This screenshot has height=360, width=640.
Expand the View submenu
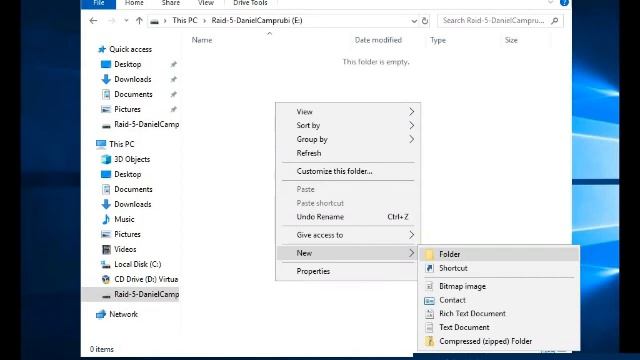[x=348, y=112]
